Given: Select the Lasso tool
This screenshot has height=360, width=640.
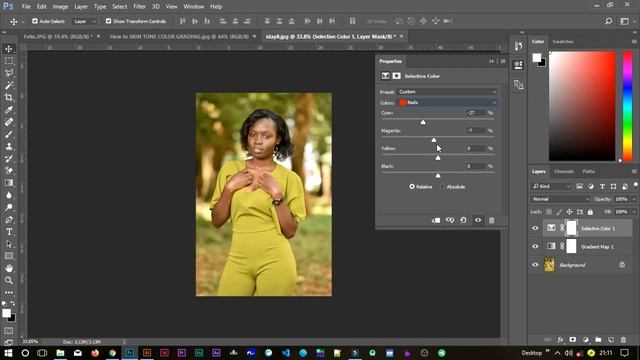Looking at the screenshot, I should click(9, 73).
